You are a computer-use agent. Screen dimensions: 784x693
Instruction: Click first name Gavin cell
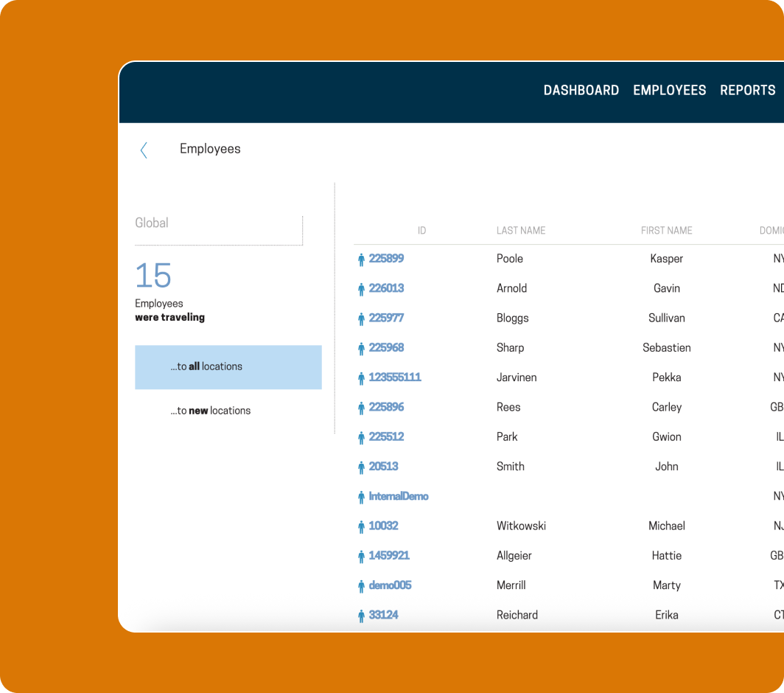click(667, 288)
